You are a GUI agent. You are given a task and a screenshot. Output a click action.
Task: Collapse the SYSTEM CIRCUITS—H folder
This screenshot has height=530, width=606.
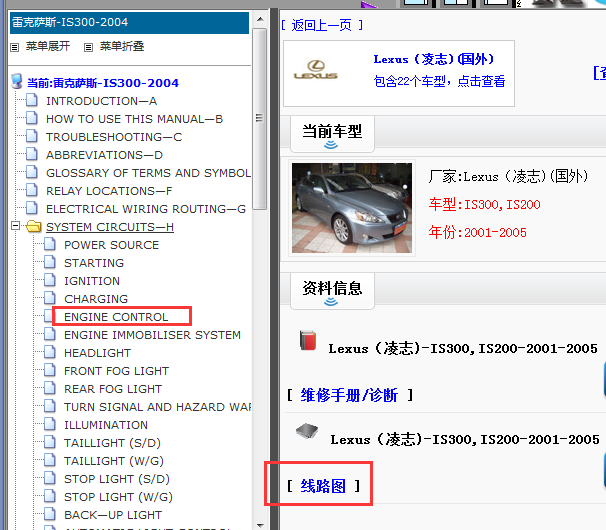pos(15,225)
